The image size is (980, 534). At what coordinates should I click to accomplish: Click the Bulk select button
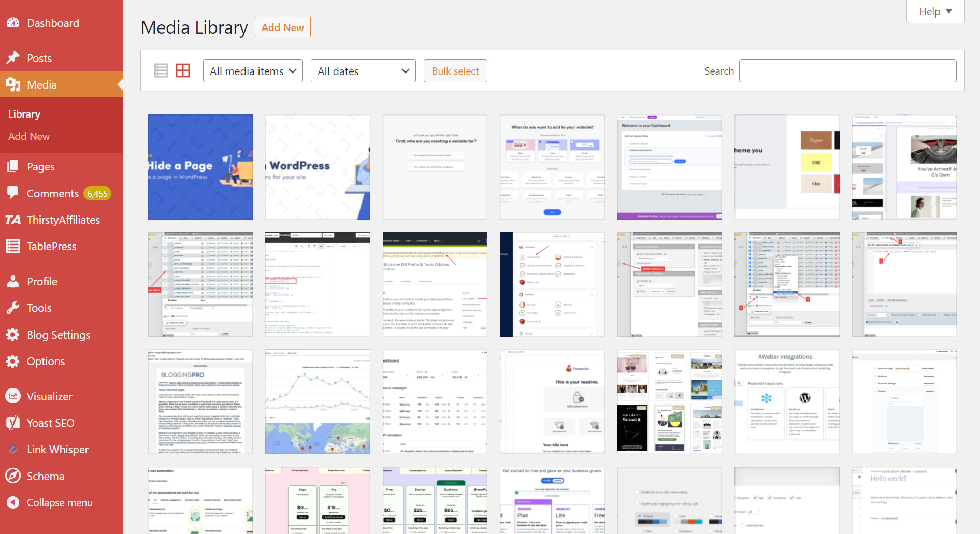pos(455,71)
